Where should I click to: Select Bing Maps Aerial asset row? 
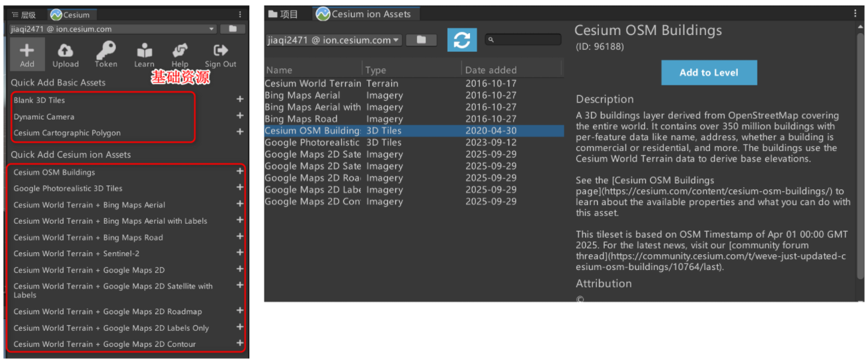pos(414,95)
